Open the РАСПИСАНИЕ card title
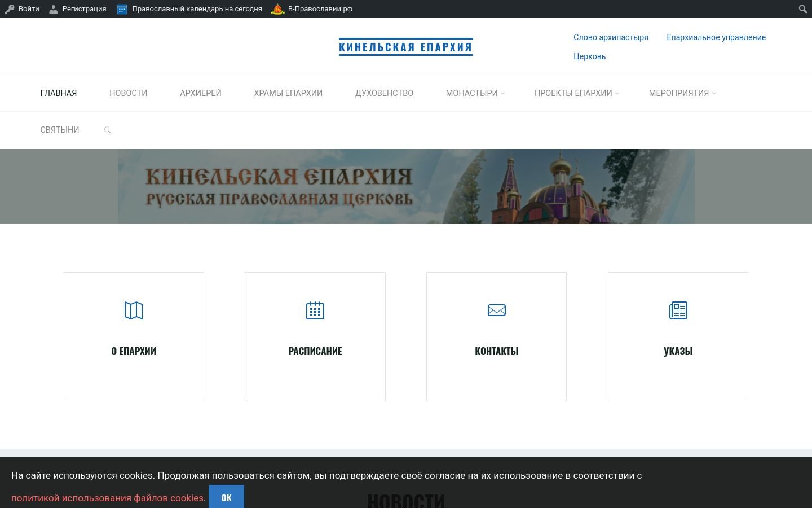Viewport: 812px width, 508px height. coord(315,351)
